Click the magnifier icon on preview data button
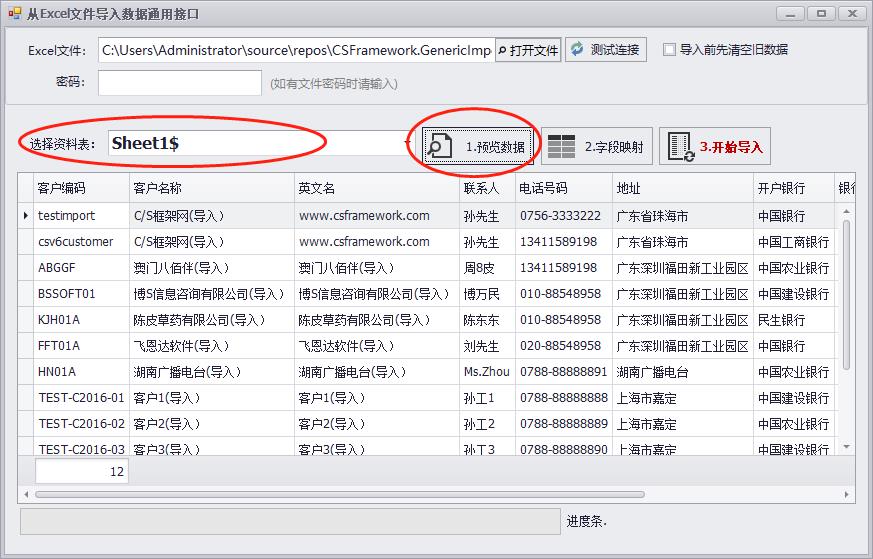 tap(440, 146)
